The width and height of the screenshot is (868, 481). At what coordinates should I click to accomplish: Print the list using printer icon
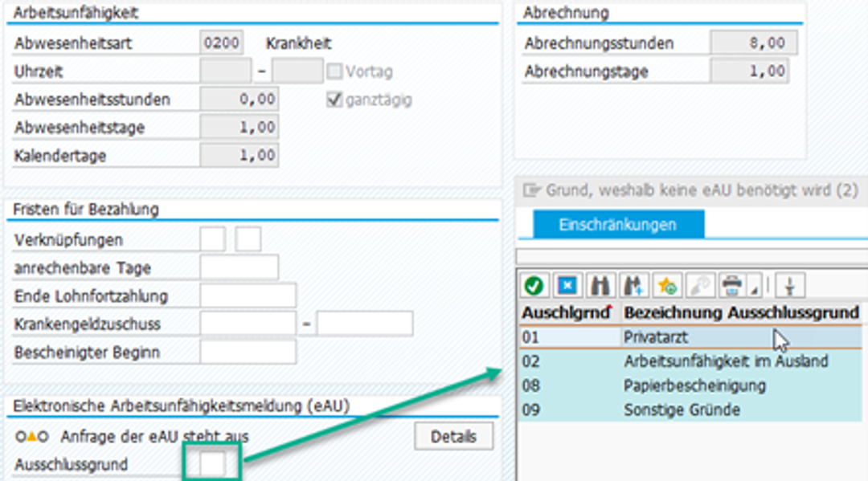732,286
